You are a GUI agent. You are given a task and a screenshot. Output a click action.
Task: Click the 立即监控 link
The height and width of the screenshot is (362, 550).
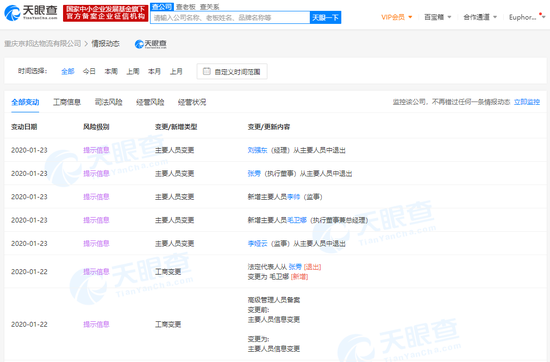pos(527,102)
